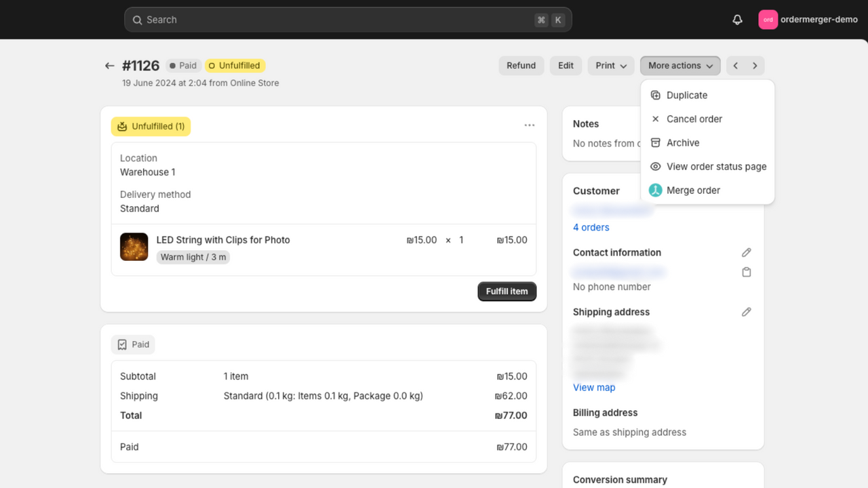868x488 pixels.
Task: Open notifications bell icon
Action: [x=738, y=20]
